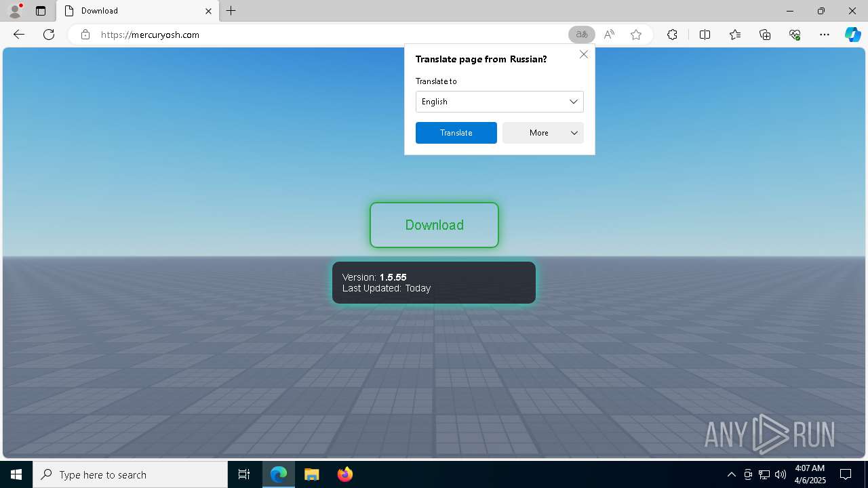
Task: Show hidden system tray icons
Action: pos(731,474)
